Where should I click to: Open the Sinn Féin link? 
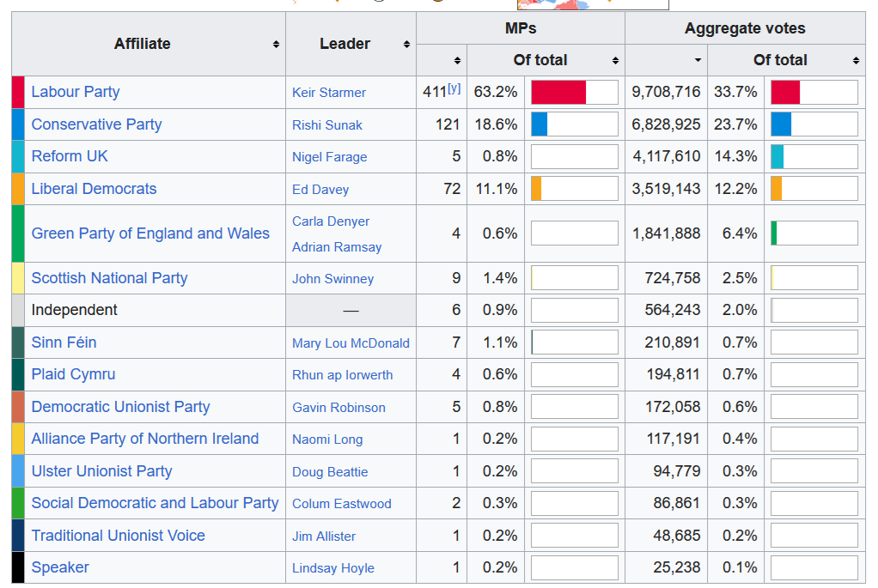click(64, 342)
